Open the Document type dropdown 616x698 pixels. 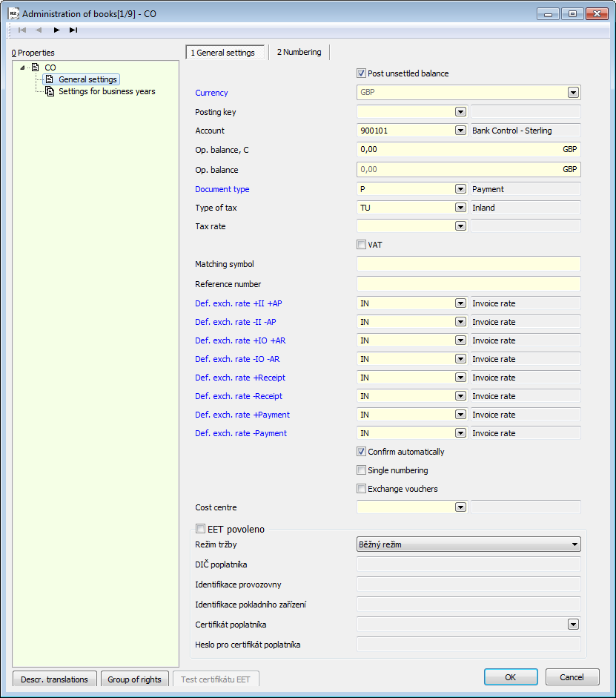point(461,189)
